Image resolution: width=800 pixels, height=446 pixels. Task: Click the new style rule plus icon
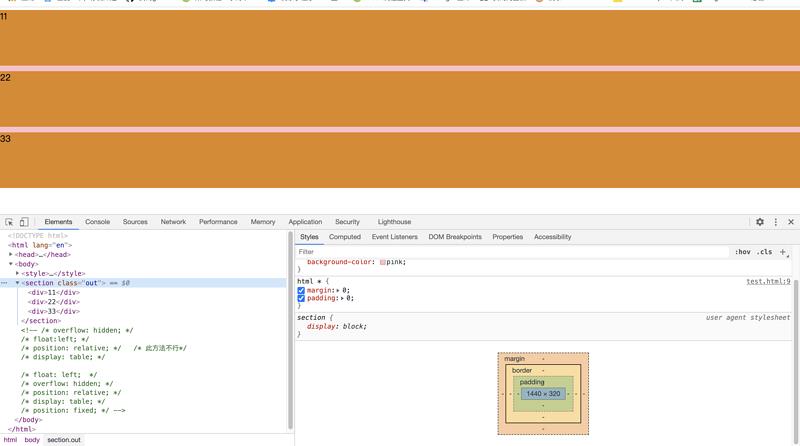click(x=783, y=252)
